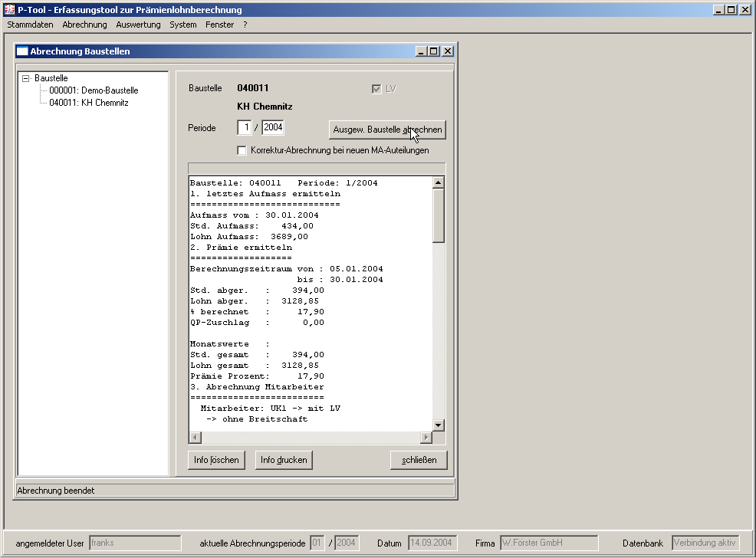Click the schließen button
Image resolution: width=756 pixels, height=558 pixels.
(x=419, y=460)
